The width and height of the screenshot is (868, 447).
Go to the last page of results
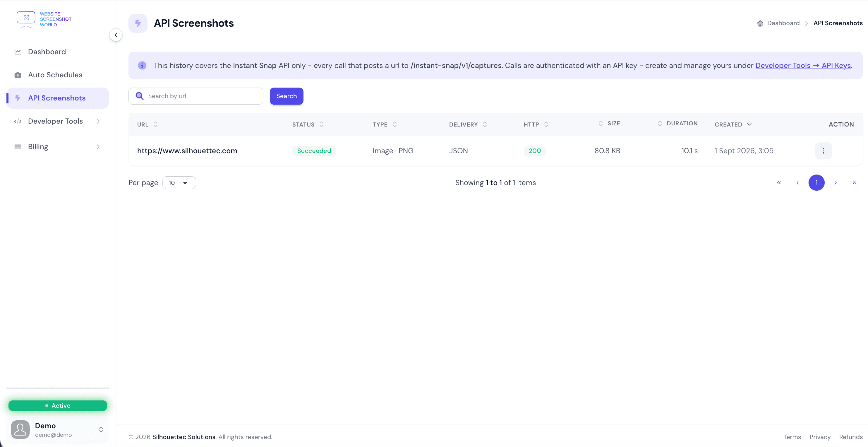(x=854, y=182)
